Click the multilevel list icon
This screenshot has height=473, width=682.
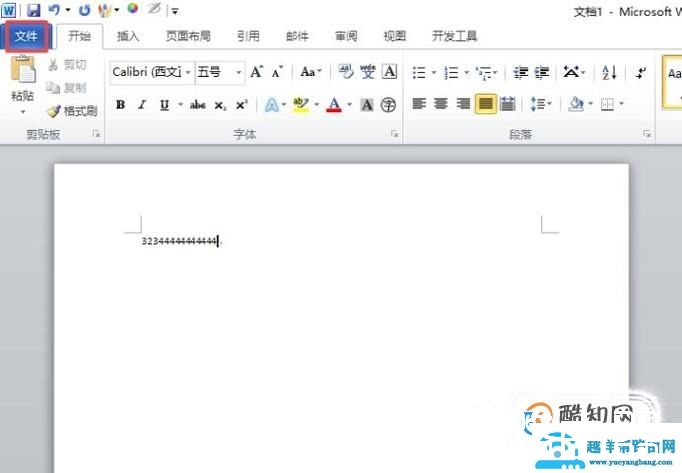tap(484, 72)
